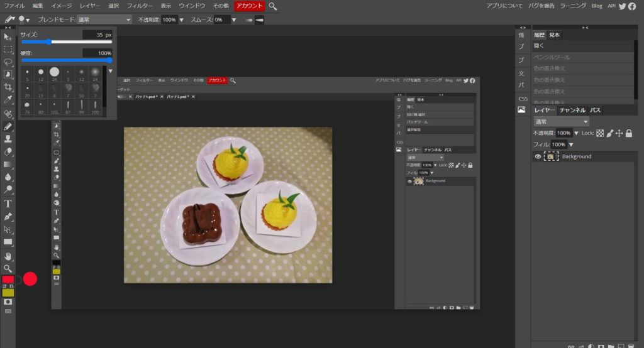Open the search magnifier next to アカウント

coord(272,6)
